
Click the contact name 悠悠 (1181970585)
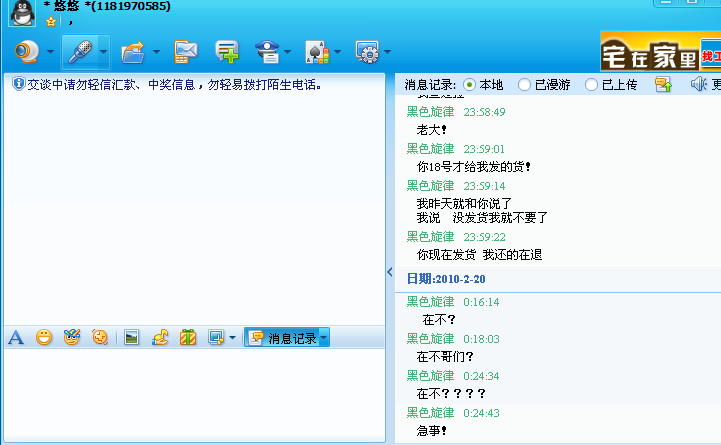(x=107, y=6)
